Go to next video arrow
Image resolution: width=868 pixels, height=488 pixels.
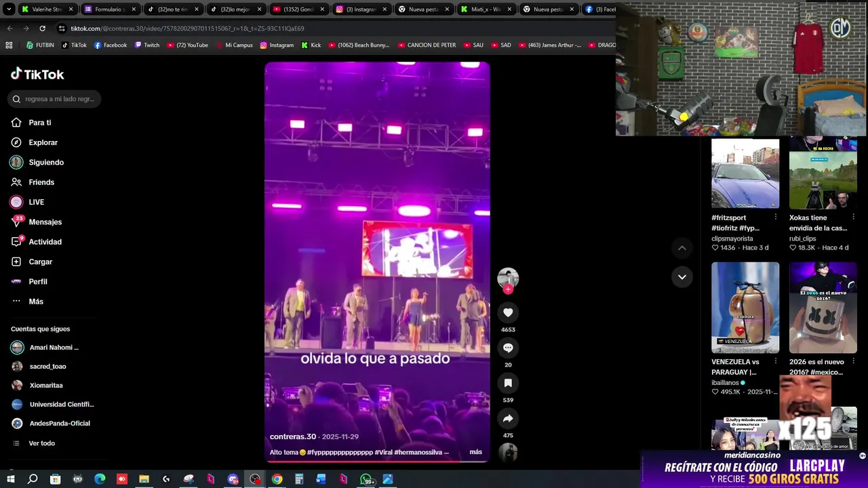[x=682, y=277]
